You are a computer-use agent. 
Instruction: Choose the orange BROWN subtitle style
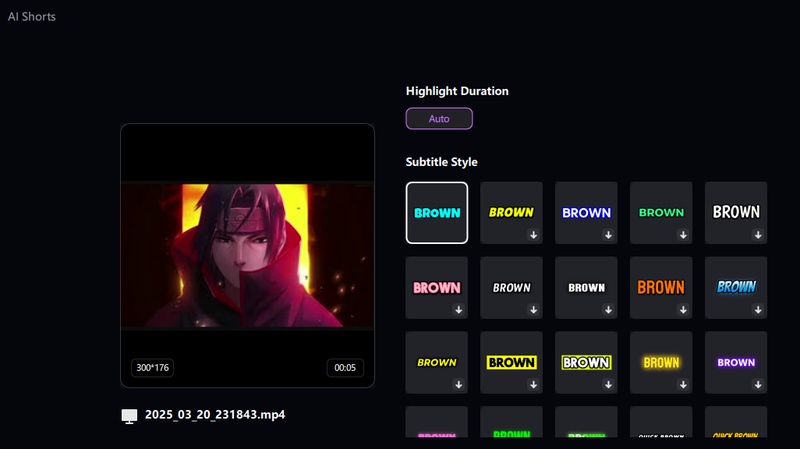click(661, 288)
